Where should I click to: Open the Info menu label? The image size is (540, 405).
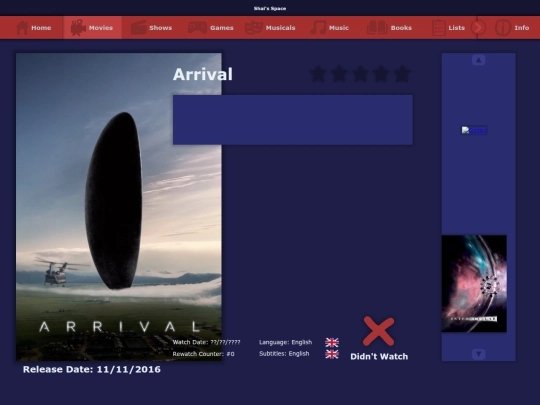pyautogui.click(x=522, y=28)
